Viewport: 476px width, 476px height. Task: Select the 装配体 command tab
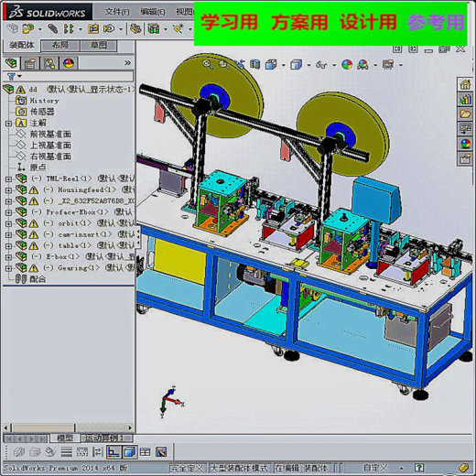[21, 45]
